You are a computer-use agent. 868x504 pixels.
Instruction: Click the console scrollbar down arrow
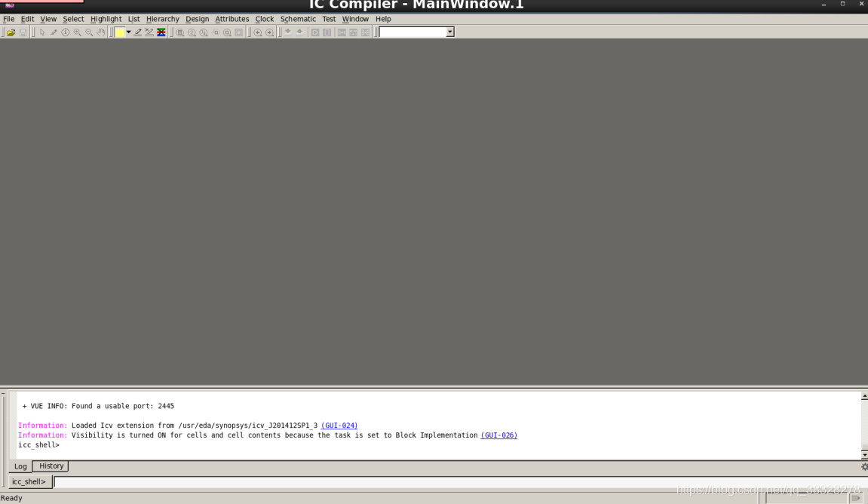pyautogui.click(x=864, y=455)
